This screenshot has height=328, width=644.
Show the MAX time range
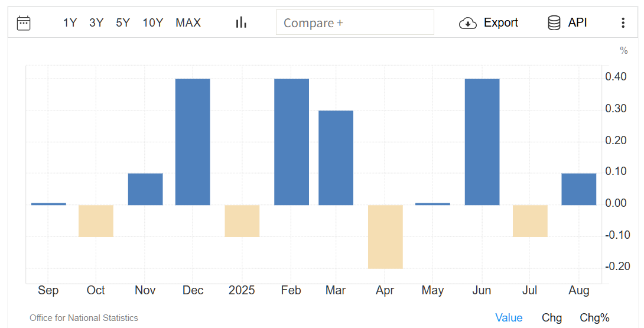[188, 23]
